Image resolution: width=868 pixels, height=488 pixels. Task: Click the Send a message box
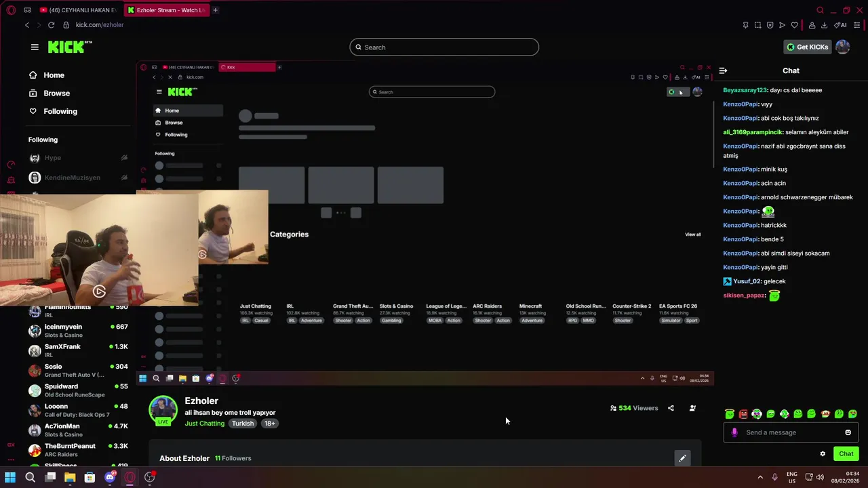point(791,432)
